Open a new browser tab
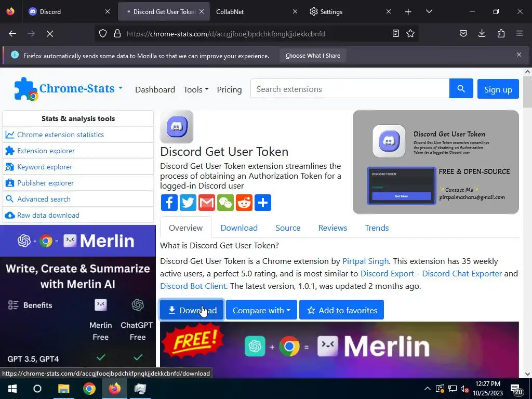532x399 pixels. click(x=408, y=12)
